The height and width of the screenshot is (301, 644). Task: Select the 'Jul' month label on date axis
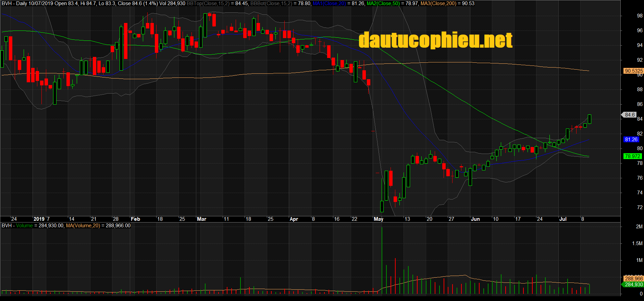[x=563, y=219]
